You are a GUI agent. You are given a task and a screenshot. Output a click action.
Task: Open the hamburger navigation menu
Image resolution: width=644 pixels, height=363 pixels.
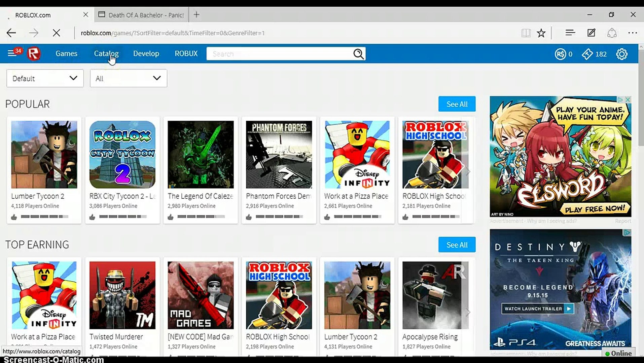[x=12, y=53]
